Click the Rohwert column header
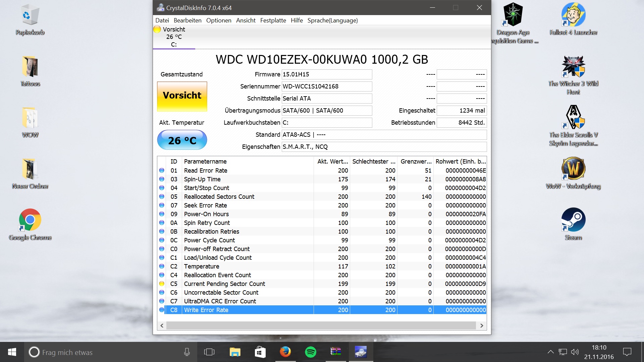The image size is (644, 362). pyautogui.click(x=460, y=162)
